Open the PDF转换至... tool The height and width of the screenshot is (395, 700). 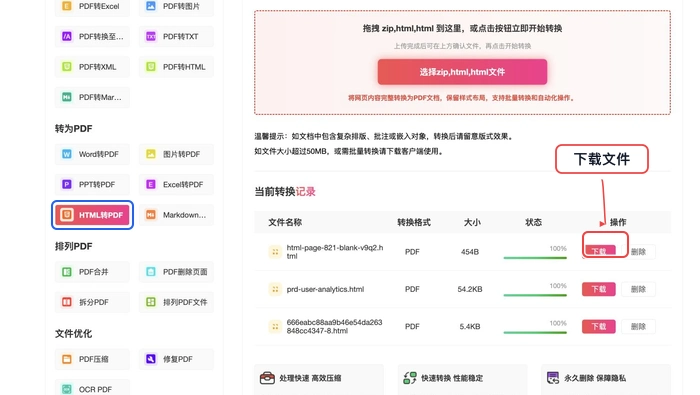click(x=92, y=37)
